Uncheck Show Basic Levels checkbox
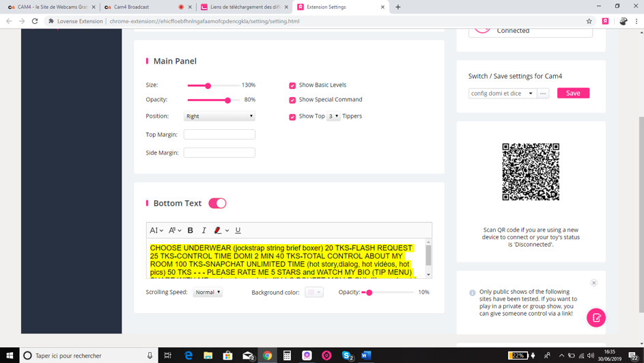The width and height of the screenshot is (644, 363). click(292, 85)
